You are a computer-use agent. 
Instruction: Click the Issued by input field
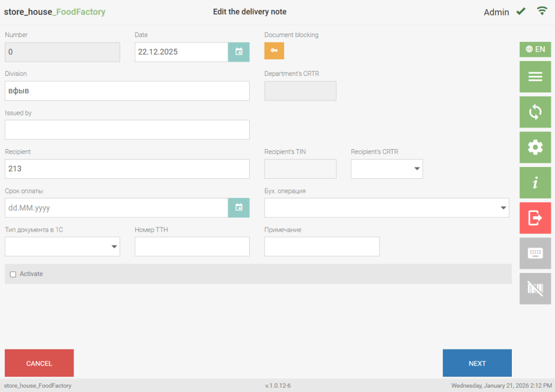127,129
